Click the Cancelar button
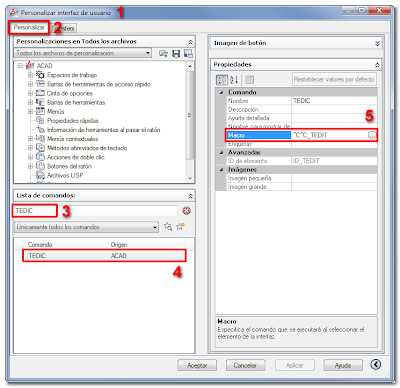Image resolution: width=400 pixels, height=388 pixels. (x=245, y=365)
